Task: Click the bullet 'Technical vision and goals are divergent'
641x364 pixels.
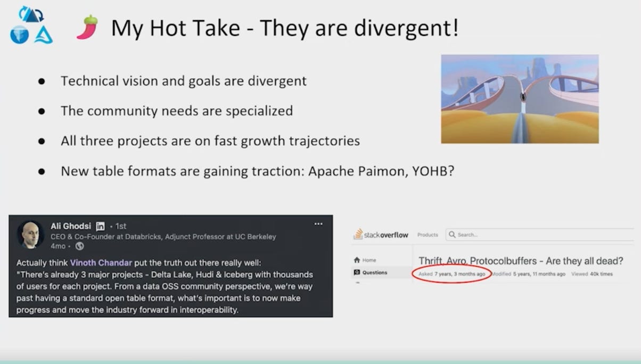Action: [184, 81]
